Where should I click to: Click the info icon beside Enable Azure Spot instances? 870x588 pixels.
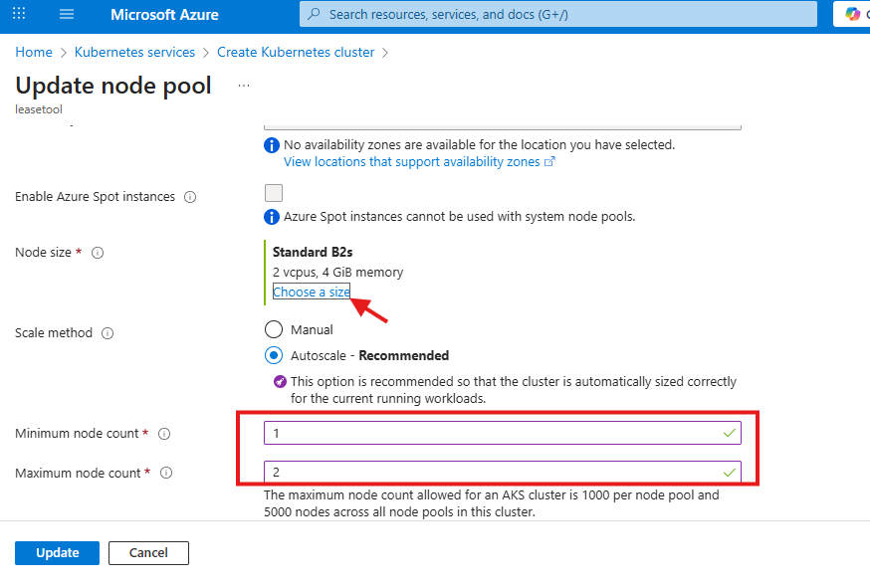pyautogui.click(x=189, y=196)
